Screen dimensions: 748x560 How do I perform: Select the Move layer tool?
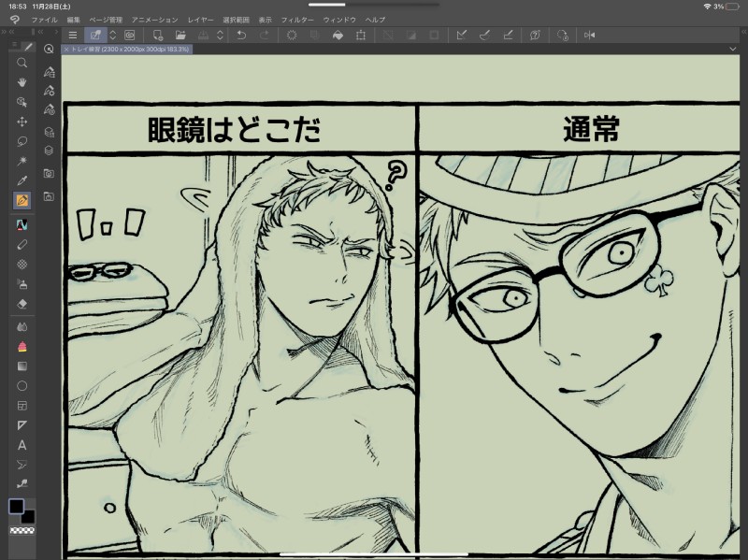[x=22, y=122]
